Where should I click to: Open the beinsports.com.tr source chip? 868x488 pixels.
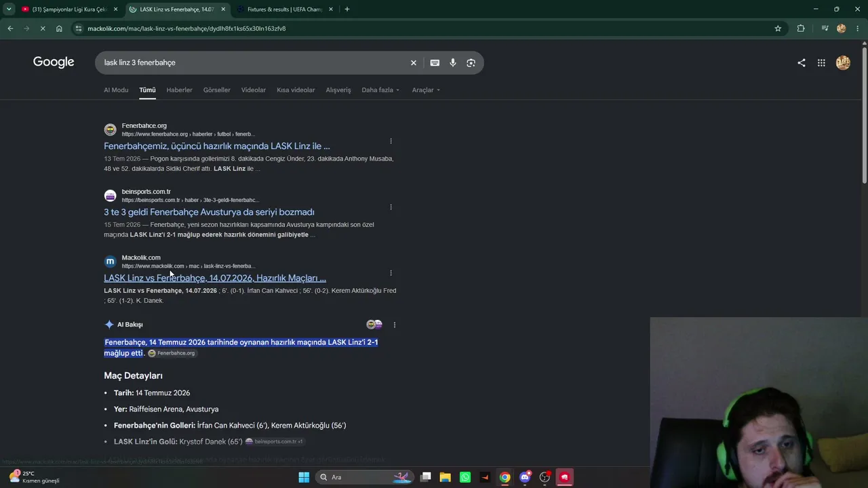tap(274, 441)
